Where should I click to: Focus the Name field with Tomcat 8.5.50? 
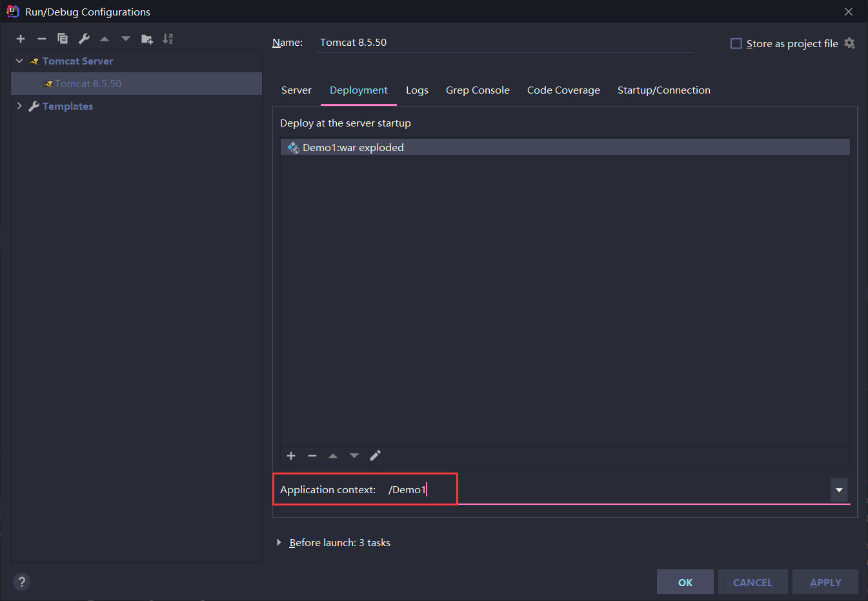coord(504,43)
